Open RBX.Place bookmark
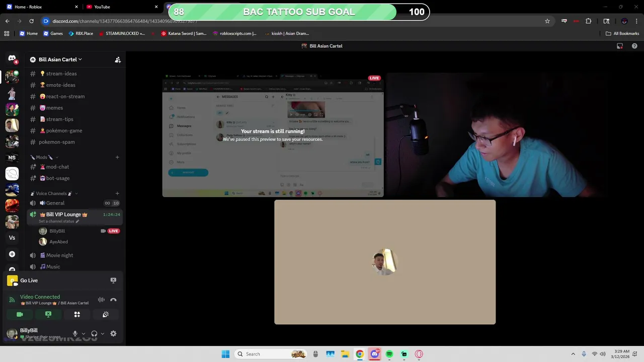The image size is (644, 362). pos(81,34)
